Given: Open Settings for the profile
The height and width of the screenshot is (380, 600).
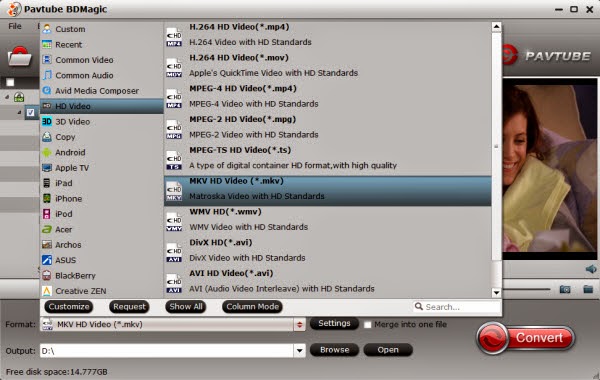Looking at the screenshot, I should click(x=334, y=323).
